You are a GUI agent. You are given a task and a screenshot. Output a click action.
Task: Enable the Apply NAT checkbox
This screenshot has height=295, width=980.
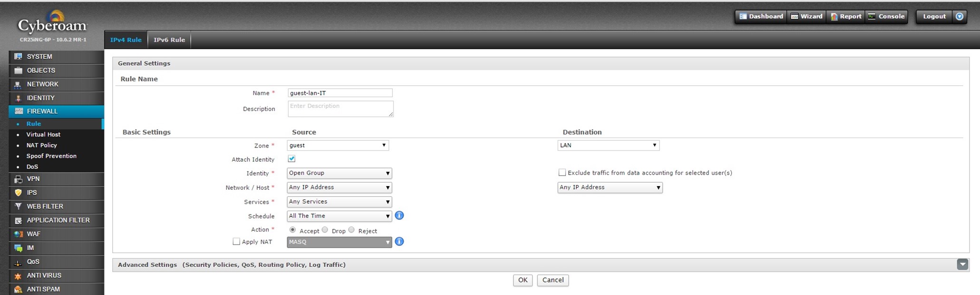tap(236, 242)
